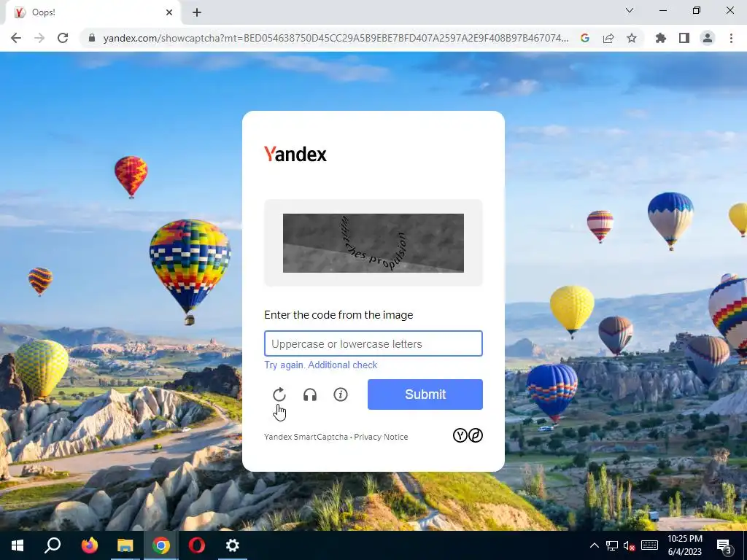This screenshot has width=747, height=560.
Task: Expand the tab search chevron
Action: 630,10
